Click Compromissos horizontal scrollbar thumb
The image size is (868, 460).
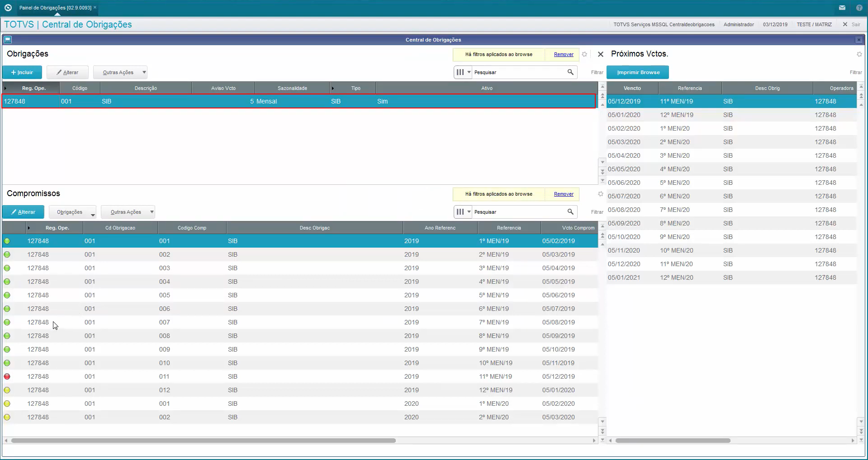(204, 441)
